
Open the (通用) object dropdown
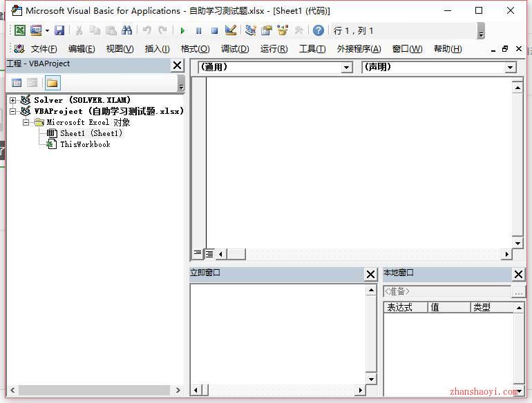coord(346,68)
